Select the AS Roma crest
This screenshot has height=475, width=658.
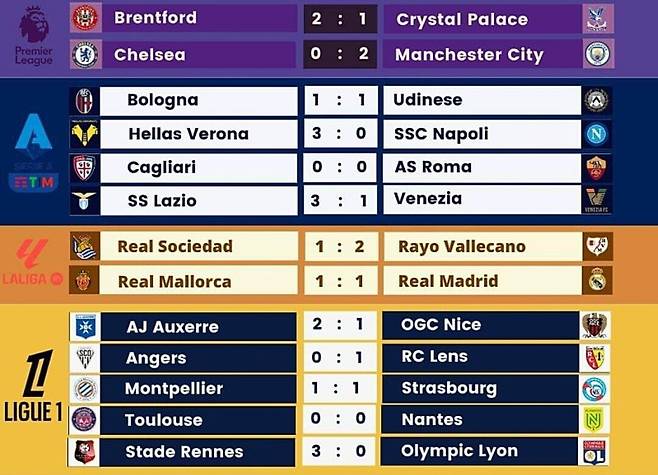pyautogui.click(x=597, y=167)
